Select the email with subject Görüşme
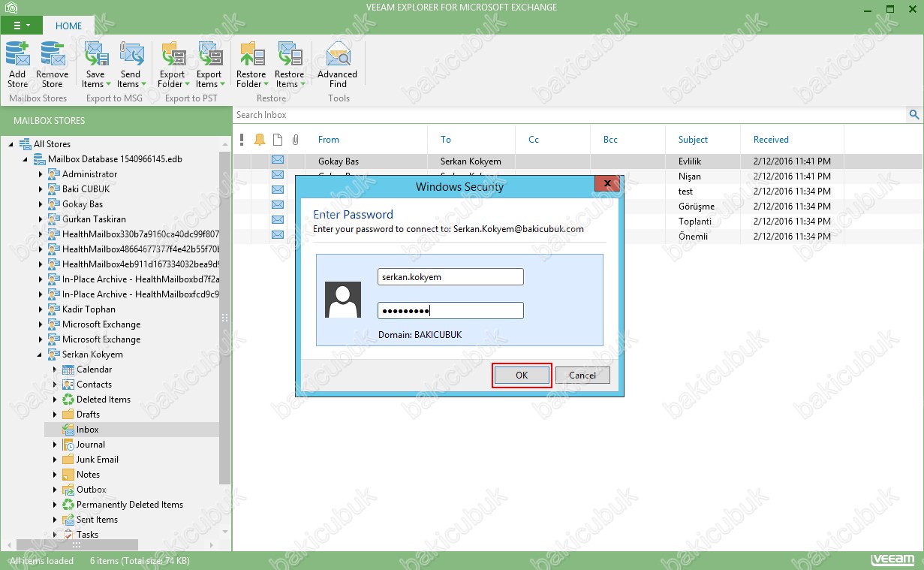 click(x=577, y=207)
